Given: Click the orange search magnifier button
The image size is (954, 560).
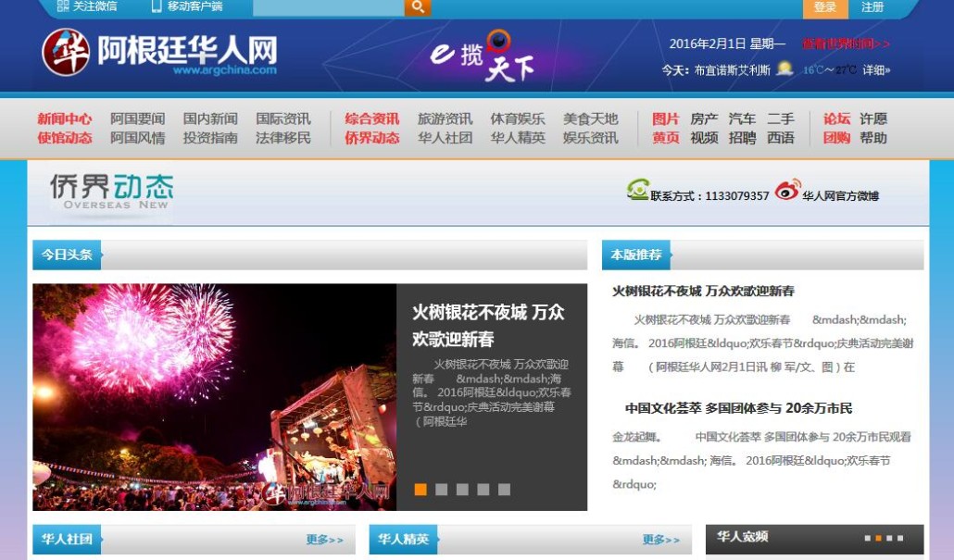Looking at the screenshot, I should [418, 7].
